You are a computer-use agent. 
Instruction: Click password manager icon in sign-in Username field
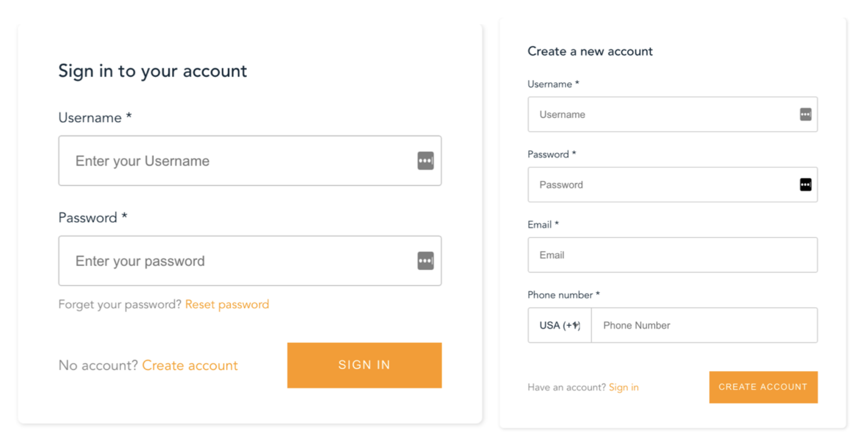[425, 161]
